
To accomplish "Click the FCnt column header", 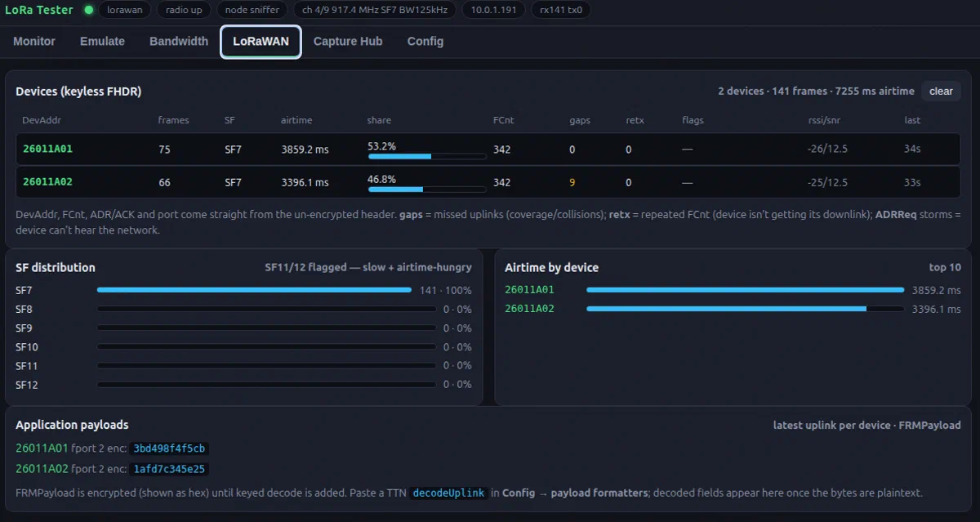I will tap(503, 120).
